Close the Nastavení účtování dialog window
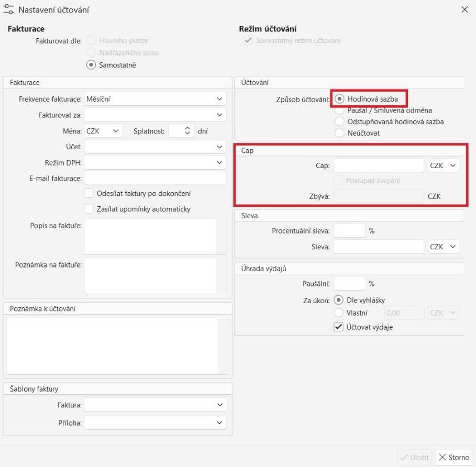476x467 pixels. pos(464,9)
